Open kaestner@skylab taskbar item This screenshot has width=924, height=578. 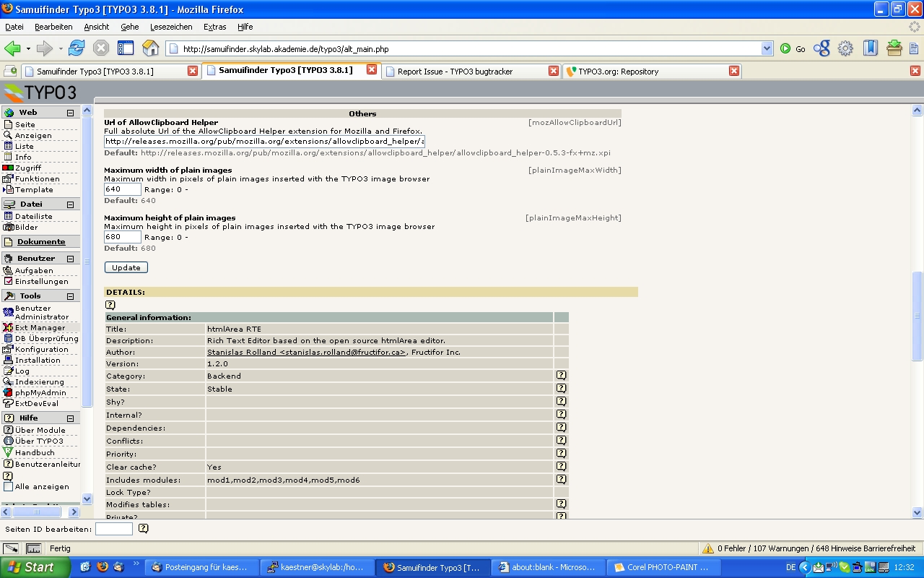316,567
